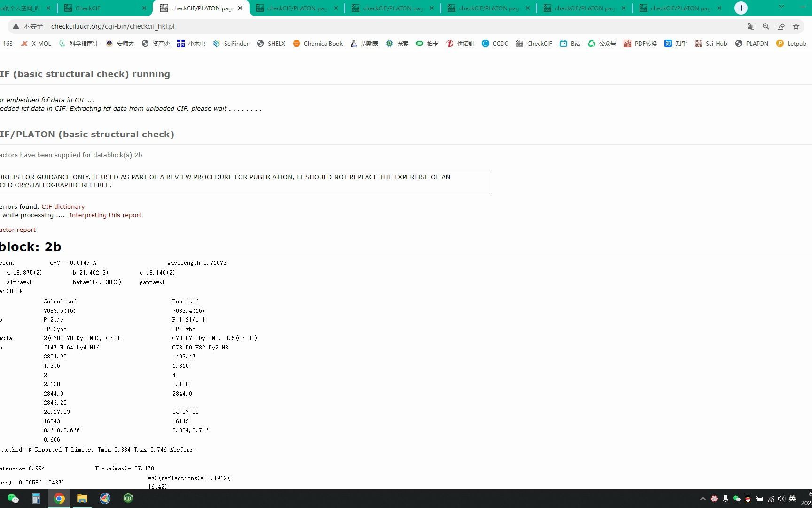Open the 周期表 bookmark
Viewport: 812px width, 508px height.
pyautogui.click(x=364, y=43)
